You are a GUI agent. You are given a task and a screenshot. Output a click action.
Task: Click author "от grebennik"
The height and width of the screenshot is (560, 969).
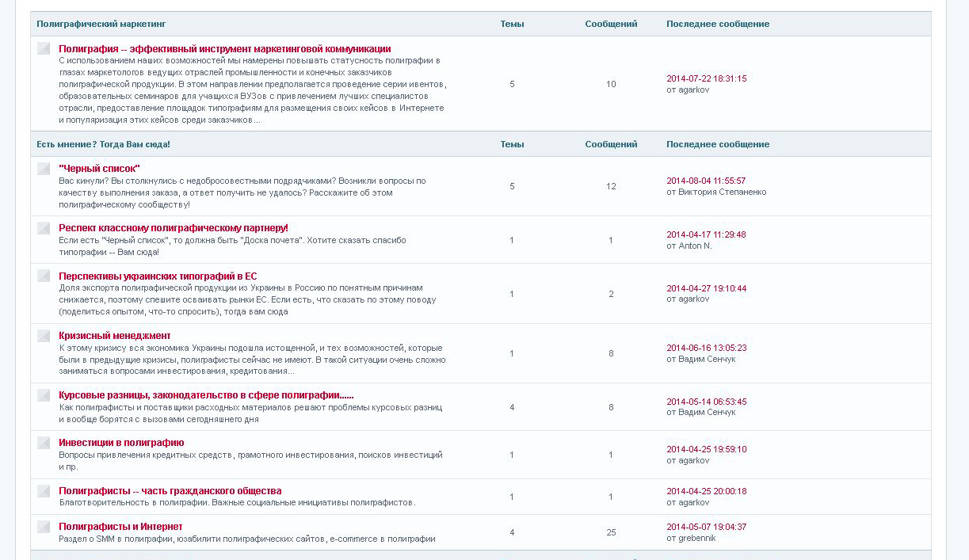coord(691,538)
